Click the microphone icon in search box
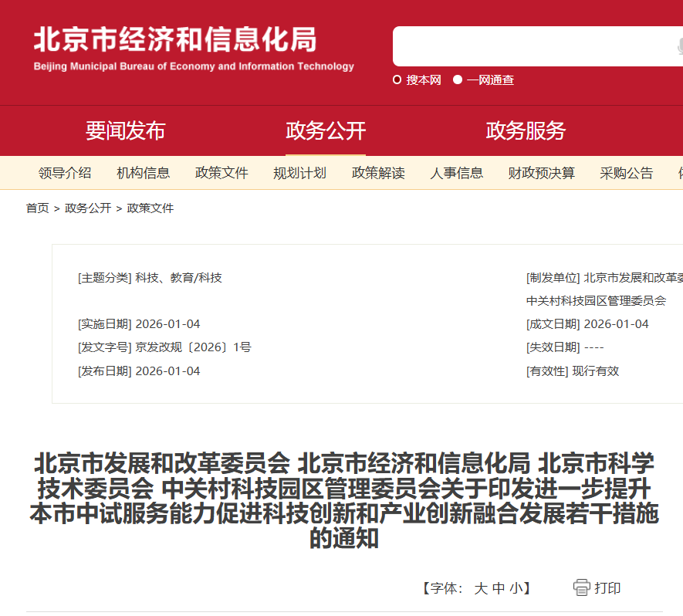The image size is (683, 616). [x=679, y=47]
